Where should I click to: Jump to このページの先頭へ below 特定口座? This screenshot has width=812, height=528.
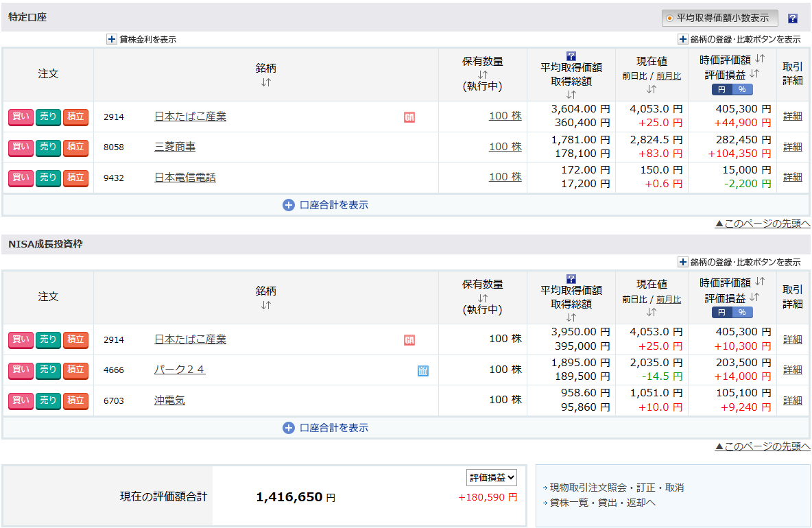[x=763, y=224]
